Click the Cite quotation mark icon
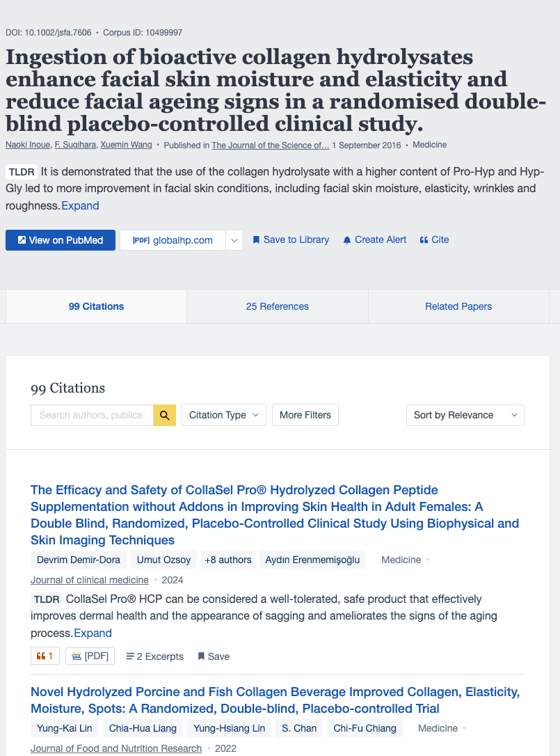Screen dimensions: 560x756 (x=424, y=240)
